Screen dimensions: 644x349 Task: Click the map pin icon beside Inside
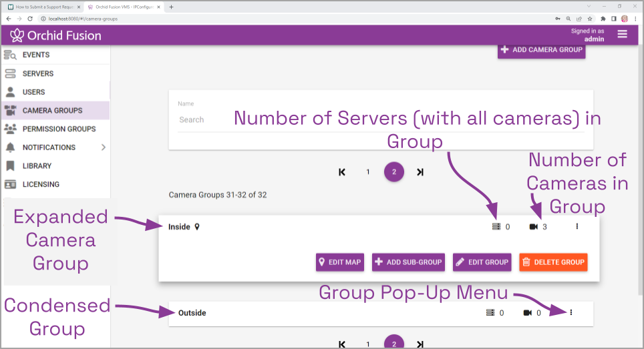pyautogui.click(x=197, y=227)
